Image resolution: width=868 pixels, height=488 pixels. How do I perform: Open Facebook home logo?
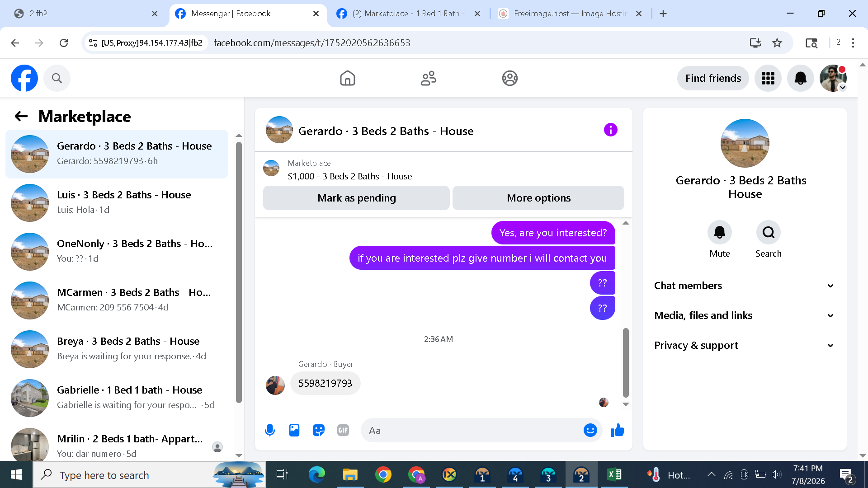tap(24, 78)
